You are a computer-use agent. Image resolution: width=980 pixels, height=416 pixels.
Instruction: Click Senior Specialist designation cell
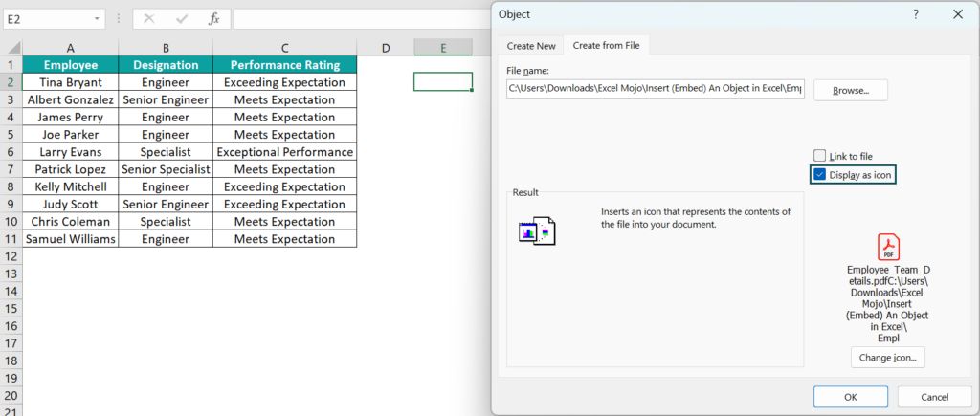point(166,169)
